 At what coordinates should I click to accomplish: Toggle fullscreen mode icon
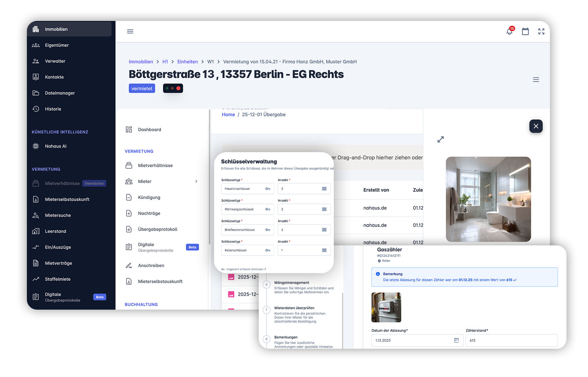coord(541,31)
